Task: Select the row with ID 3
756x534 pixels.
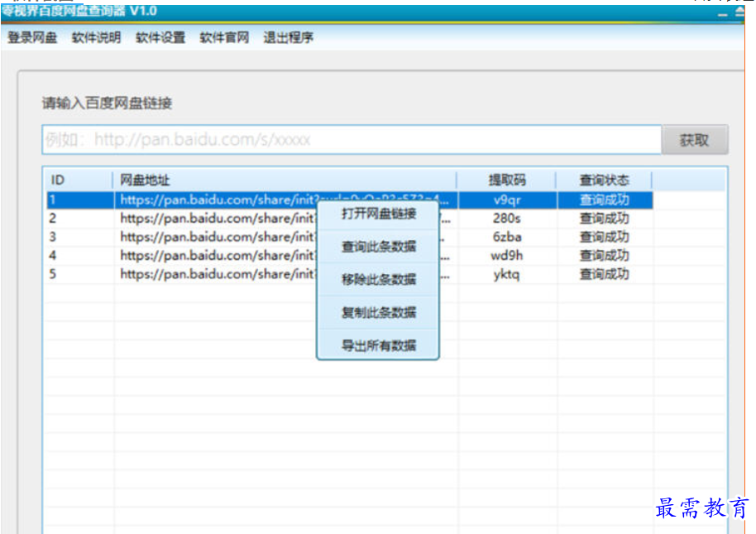Action: coord(350,237)
